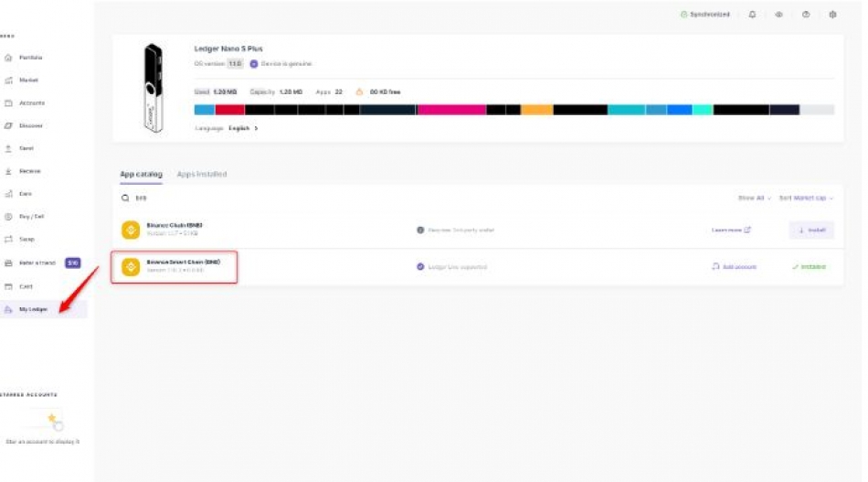868x482 pixels.
Task: Open Refer a friend entry
Action: 37,263
